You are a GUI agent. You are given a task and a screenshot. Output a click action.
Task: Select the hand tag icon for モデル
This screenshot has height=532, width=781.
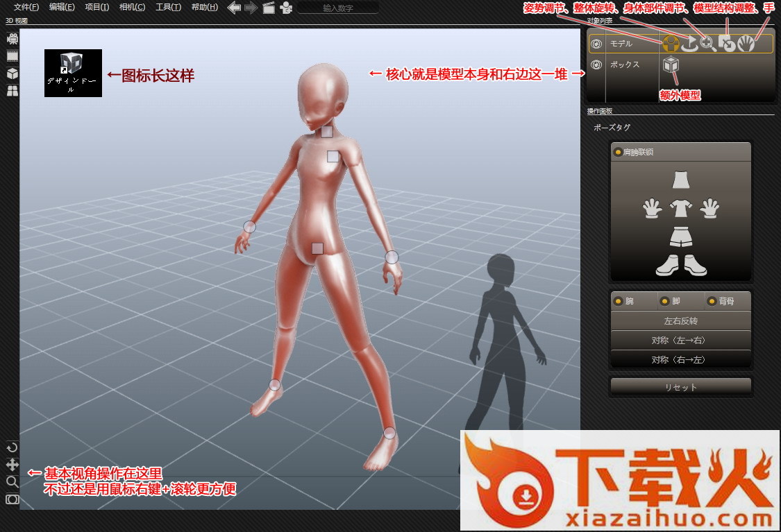click(x=746, y=44)
